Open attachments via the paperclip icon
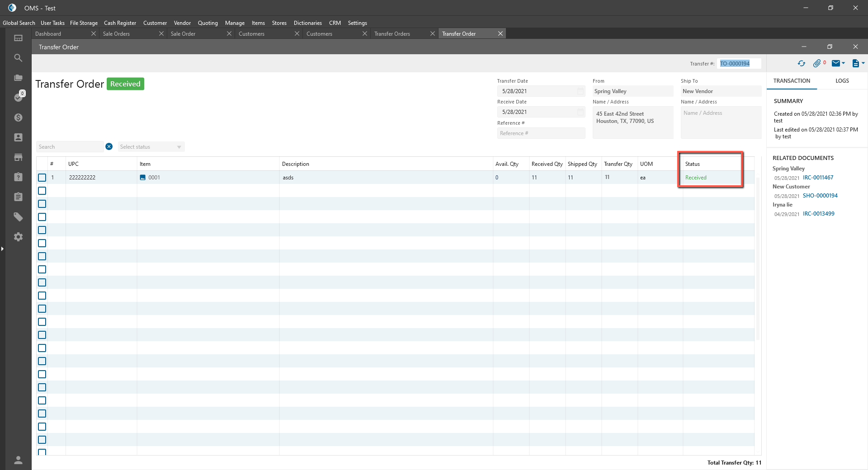Viewport: 868px width, 470px height. coord(816,64)
